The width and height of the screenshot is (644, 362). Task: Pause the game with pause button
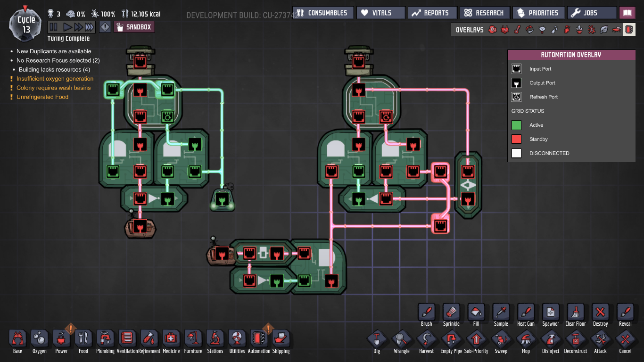coord(53,27)
